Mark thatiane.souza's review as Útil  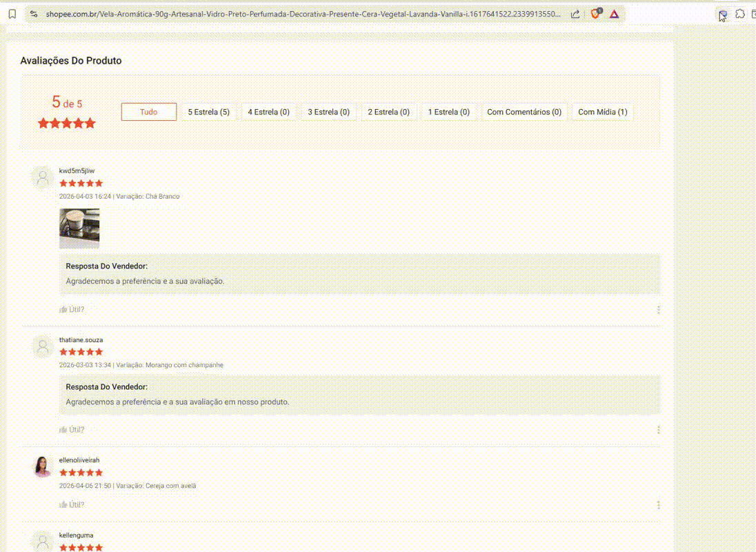pos(63,430)
